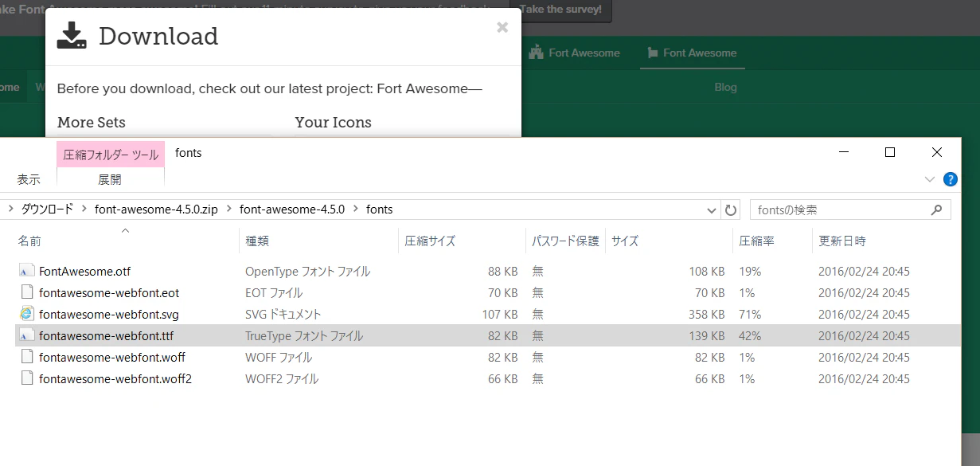Viewport: 980px width, 466px height.
Task: Select the fontawesome-webfont.eot file name
Action: click(x=109, y=292)
